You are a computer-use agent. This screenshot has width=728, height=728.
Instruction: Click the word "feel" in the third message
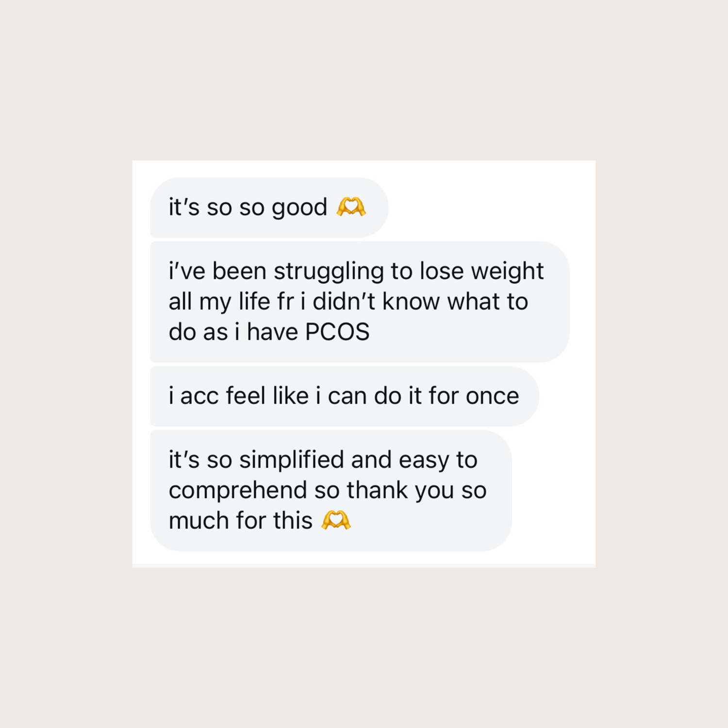(245, 396)
